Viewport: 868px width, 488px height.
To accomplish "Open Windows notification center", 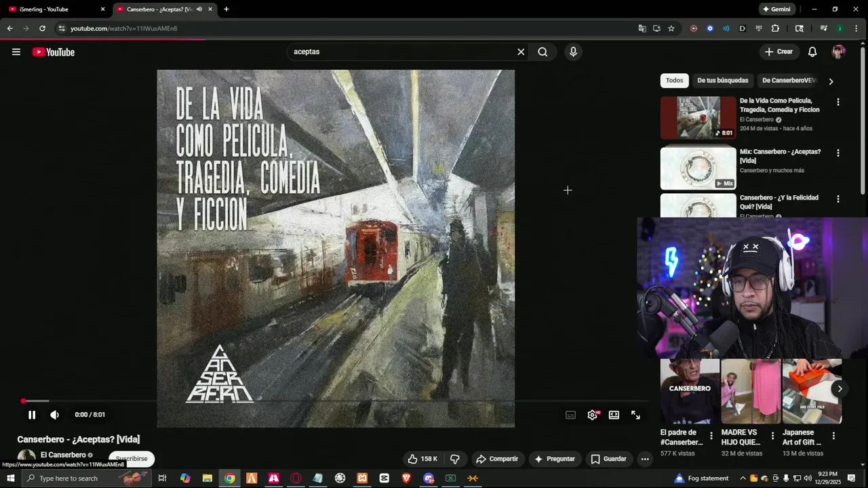I will 851,479.
